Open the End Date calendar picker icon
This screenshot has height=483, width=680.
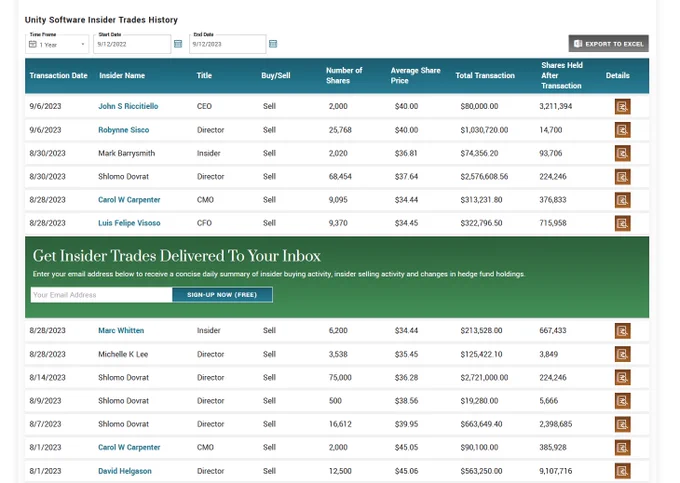[273, 44]
